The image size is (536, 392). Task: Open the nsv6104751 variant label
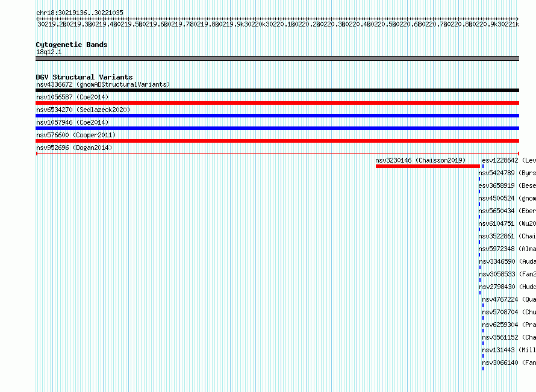[x=507, y=223]
